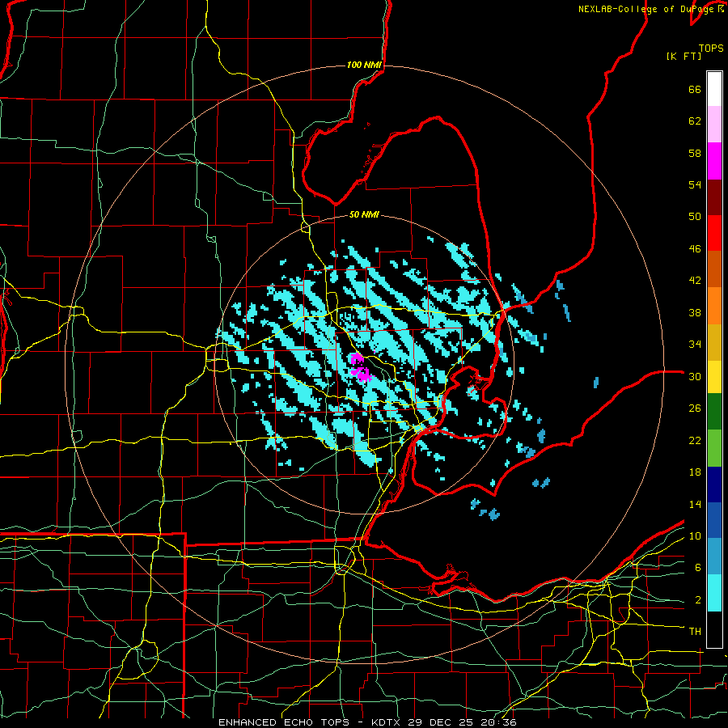
Task: Select the 34 legend label
Action: pyautogui.click(x=695, y=345)
